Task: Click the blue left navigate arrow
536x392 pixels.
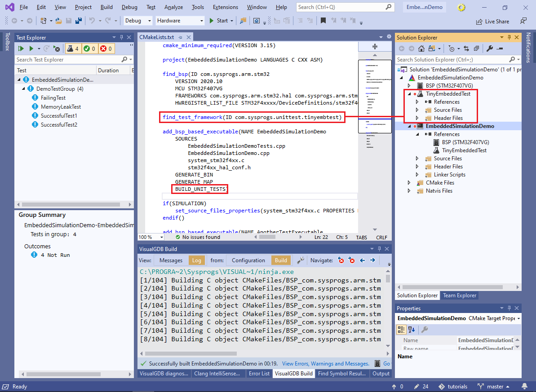Action: (x=362, y=260)
